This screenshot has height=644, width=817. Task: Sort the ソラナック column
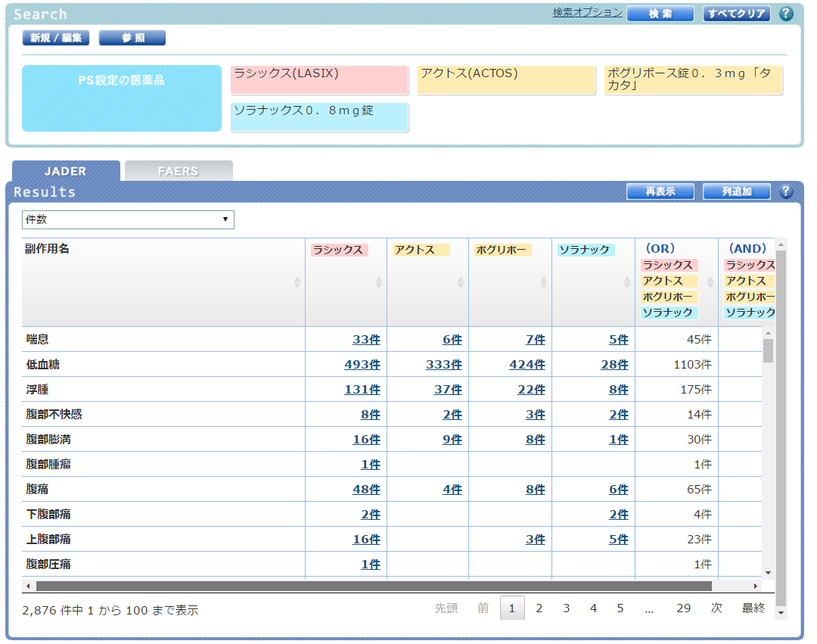coord(627,282)
